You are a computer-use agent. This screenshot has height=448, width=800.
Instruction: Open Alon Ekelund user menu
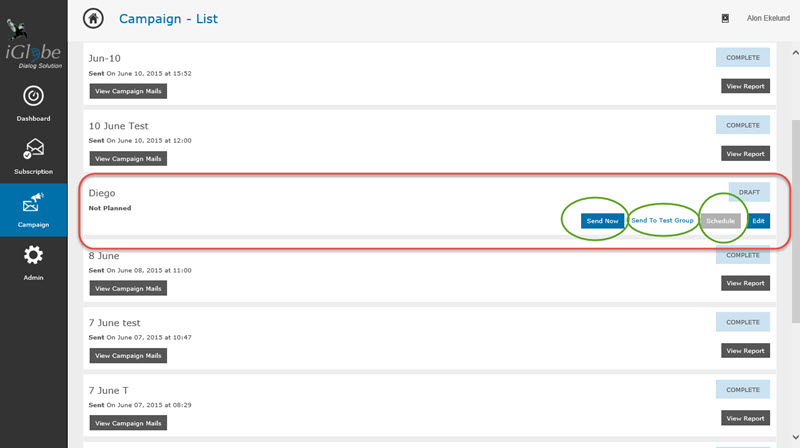[x=768, y=18]
